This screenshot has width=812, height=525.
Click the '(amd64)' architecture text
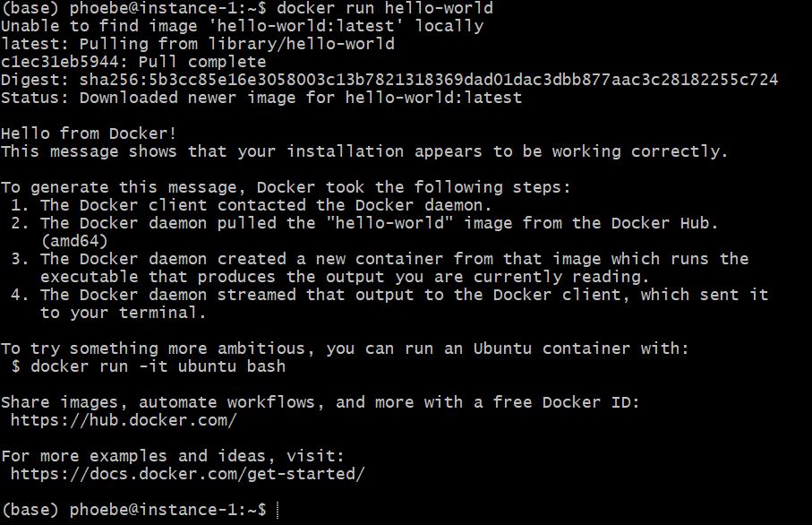point(74,241)
